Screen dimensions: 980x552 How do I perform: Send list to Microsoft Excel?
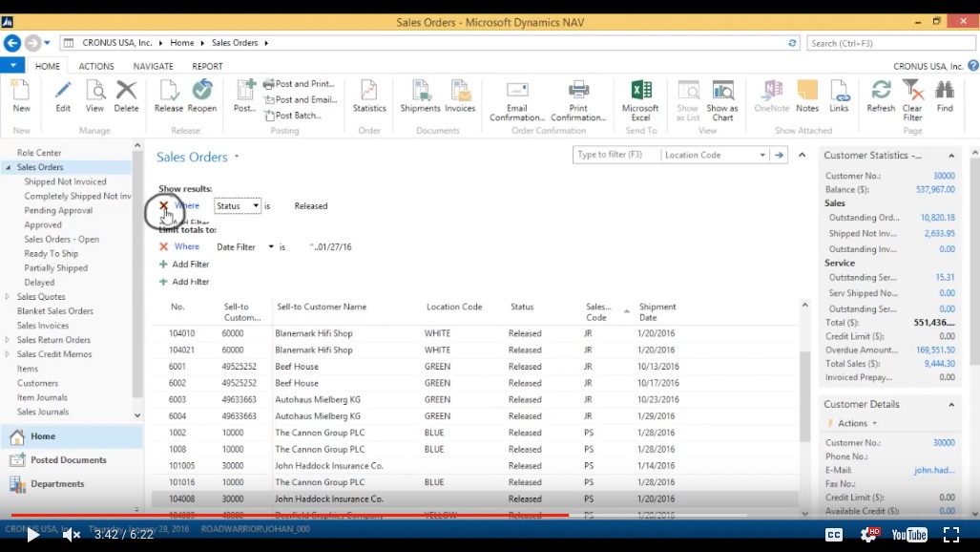(x=640, y=100)
